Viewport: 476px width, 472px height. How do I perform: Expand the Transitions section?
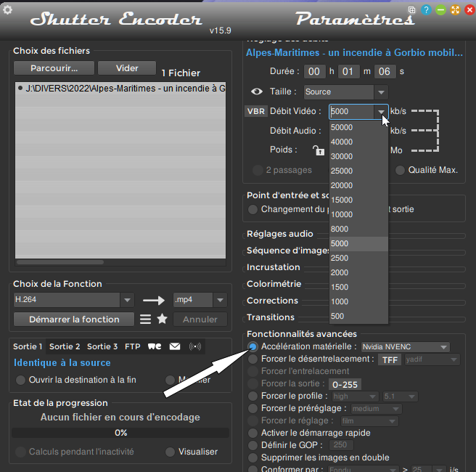pyautogui.click(x=271, y=317)
